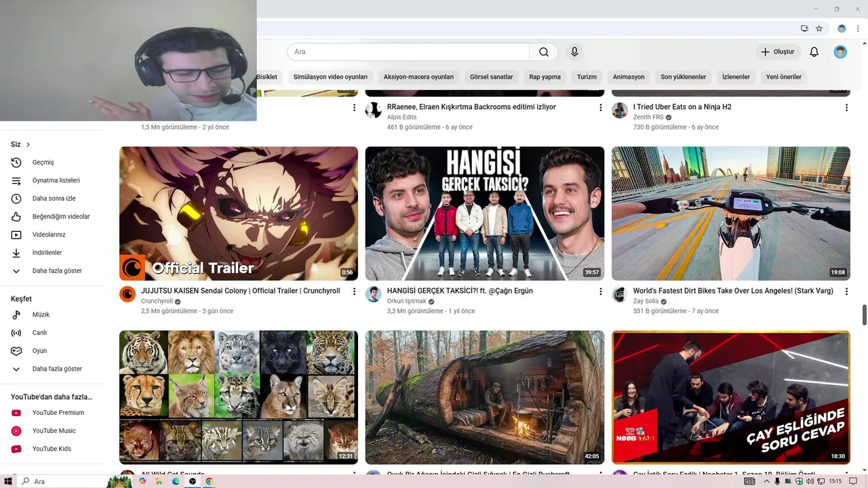Image resolution: width=868 pixels, height=488 pixels.
Task: Click the Chrome profile avatar in toolbar
Action: [842, 28]
